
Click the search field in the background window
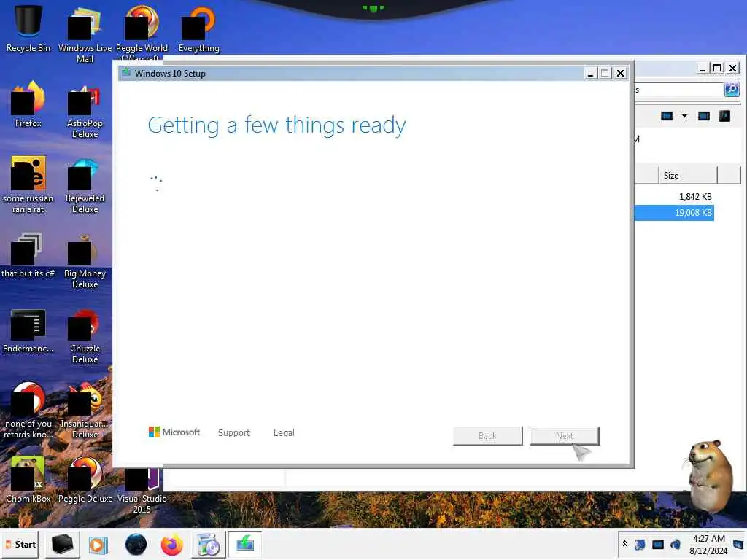679,90
